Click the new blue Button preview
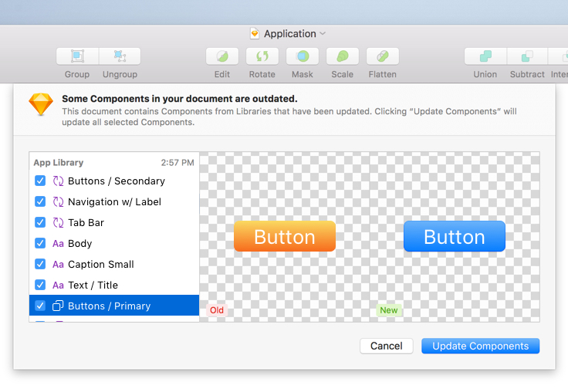 point(454,236)
